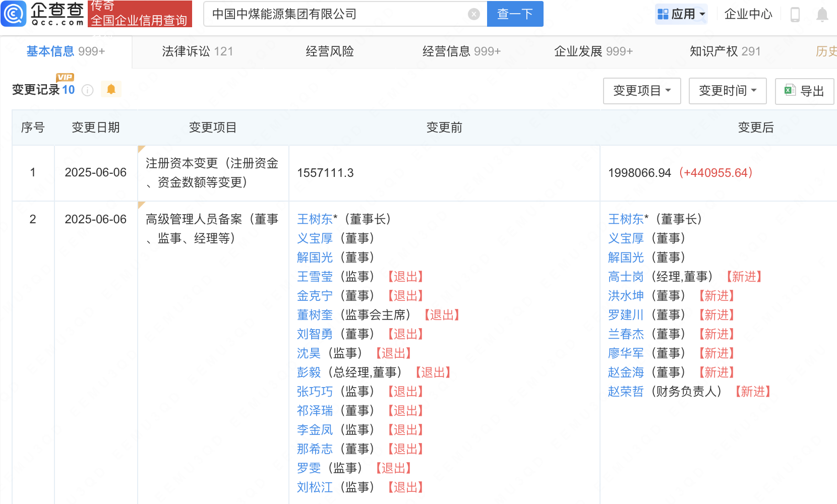The height and width of the screenshot is (504, 837).
Task: Open 金克宁 link
Action: pyautogui.click(x=315, y=296)
